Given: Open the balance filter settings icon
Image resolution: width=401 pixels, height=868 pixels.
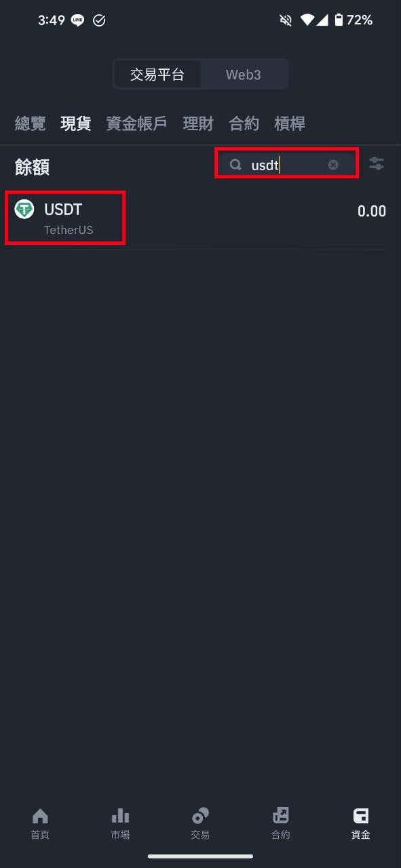Looking at the screenshot, I should tap(376, 163).
